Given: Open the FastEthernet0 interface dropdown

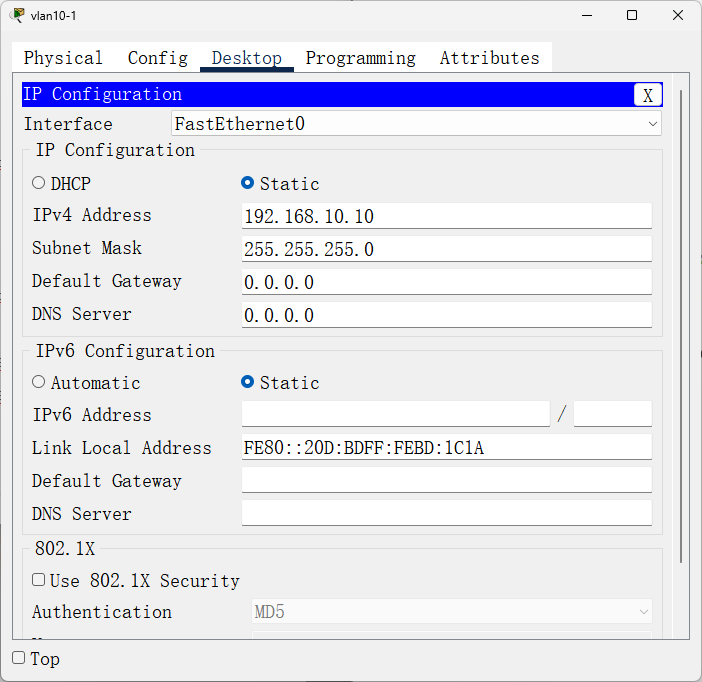Looking at the screenshot, I should 416,124.
